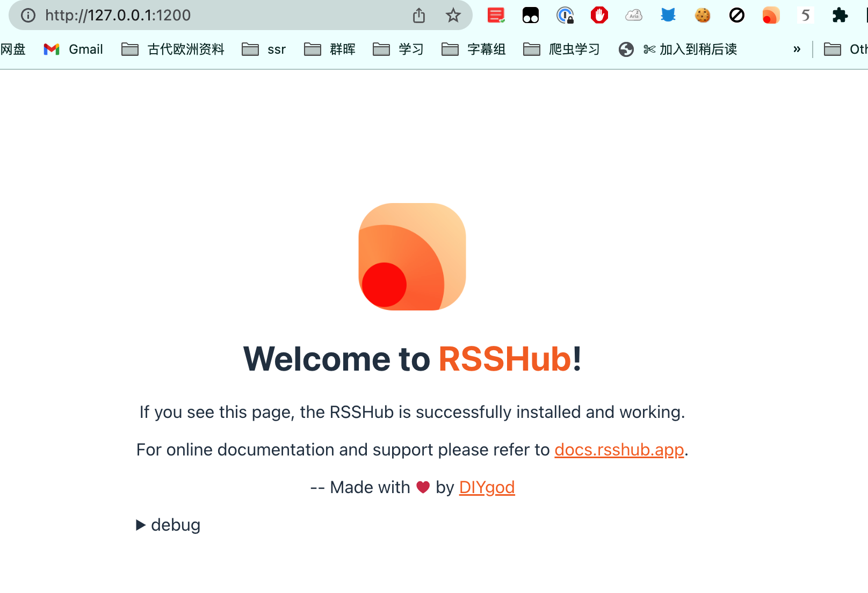Click the RSSHub logo image

tap(413, 257)
